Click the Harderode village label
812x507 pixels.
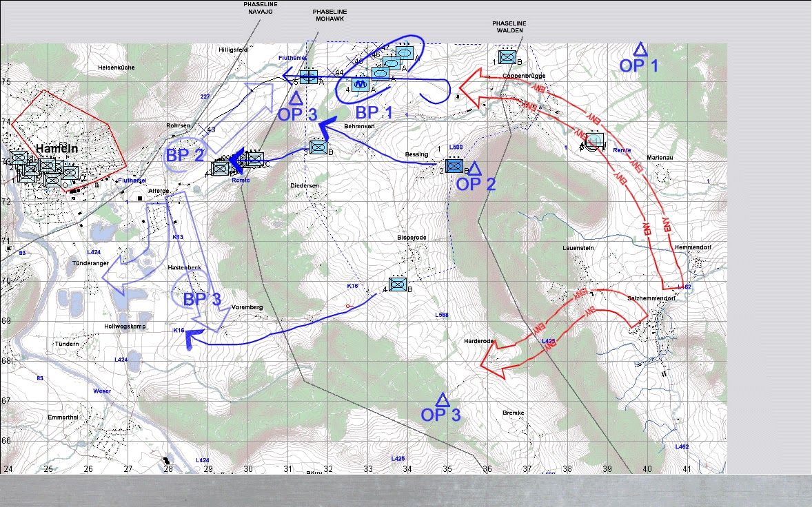(x=478, y=342)
